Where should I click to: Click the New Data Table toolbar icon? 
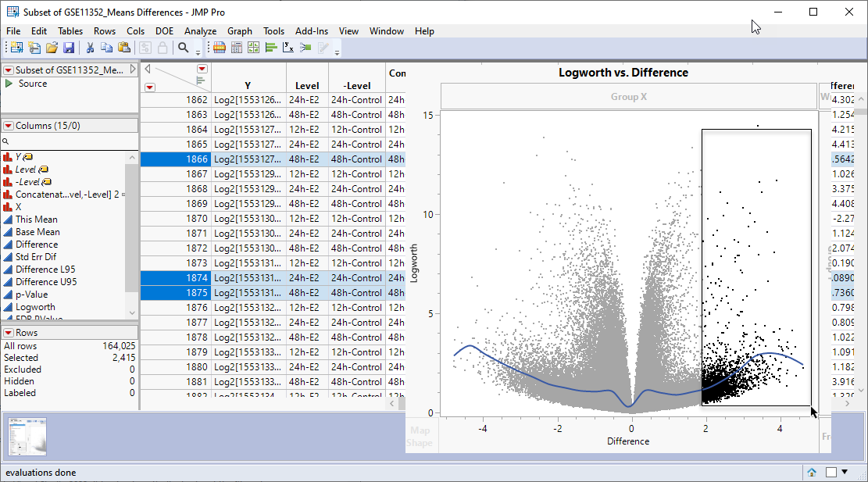pos(16,48)
